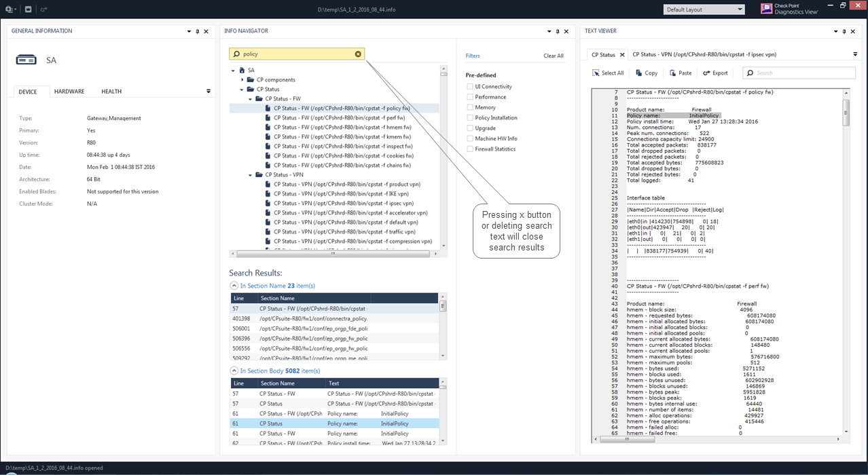Enable the Upgrade filter checkbox
The height and width of the screenshot is (475, 868).
[470, 128]
